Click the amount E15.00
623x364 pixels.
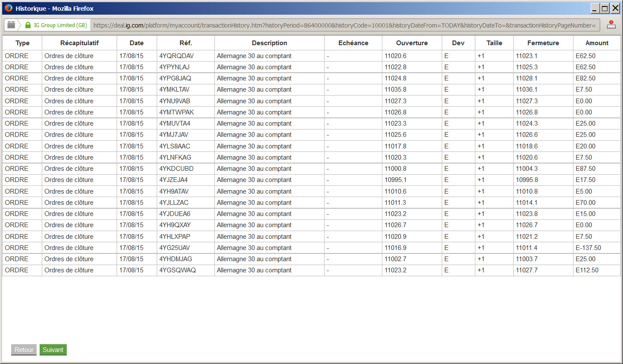coord(586,214)
